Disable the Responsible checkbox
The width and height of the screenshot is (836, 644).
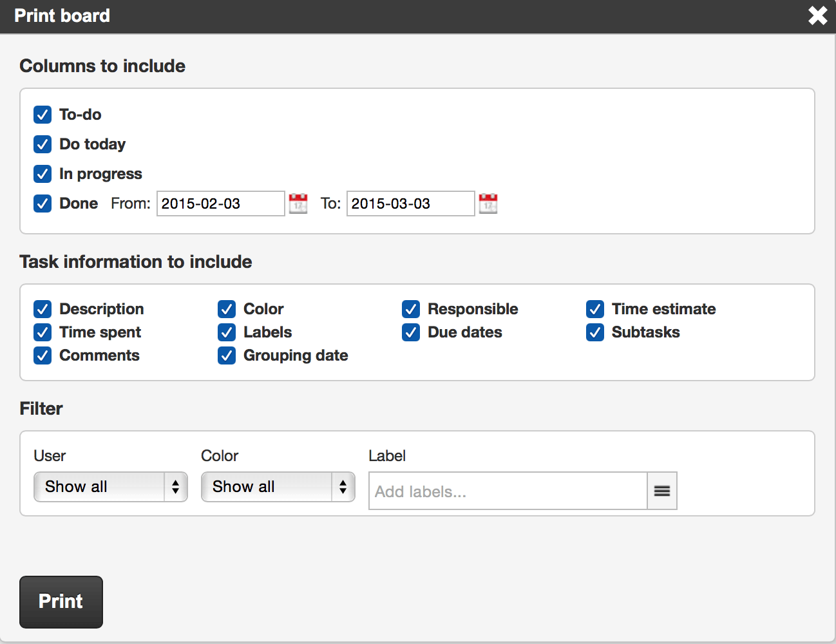[411, 309]
